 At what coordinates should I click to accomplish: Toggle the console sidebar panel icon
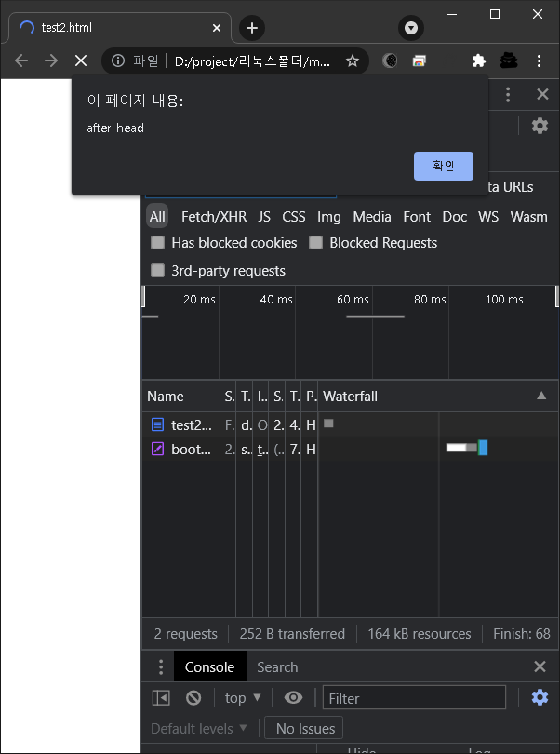coord(161,697)
